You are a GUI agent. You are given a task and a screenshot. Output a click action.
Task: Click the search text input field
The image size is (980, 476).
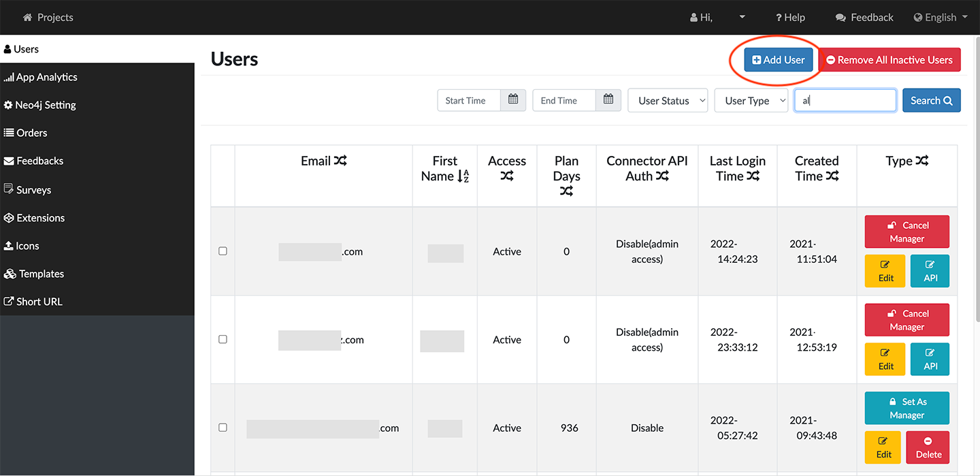coord(845,100)
